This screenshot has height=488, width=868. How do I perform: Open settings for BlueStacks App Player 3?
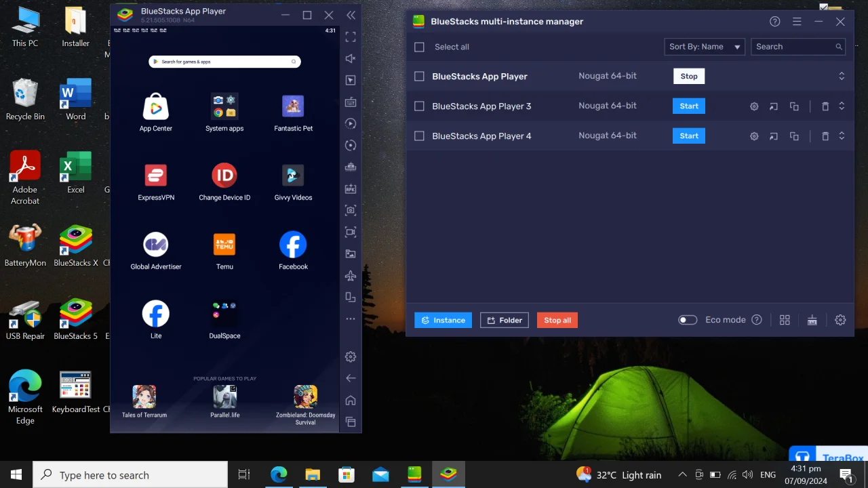[x=754, y=106]
